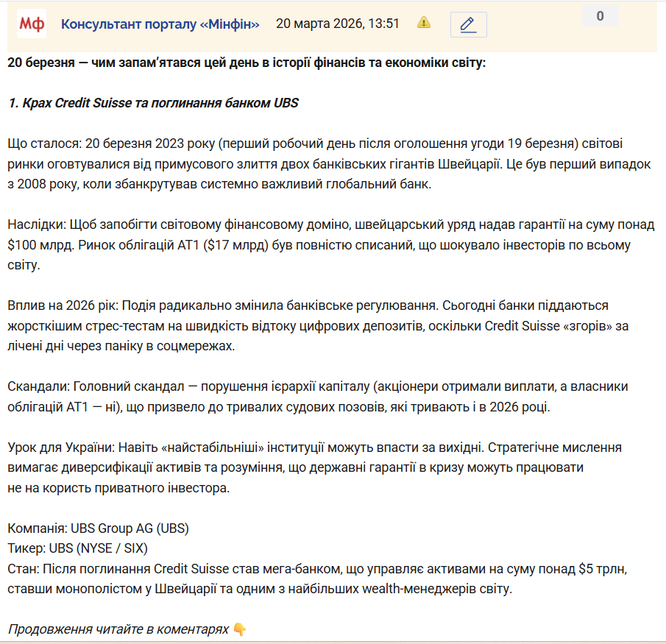Open Консультант порталу «Мінфін» author profile

[x=160, y=24]
